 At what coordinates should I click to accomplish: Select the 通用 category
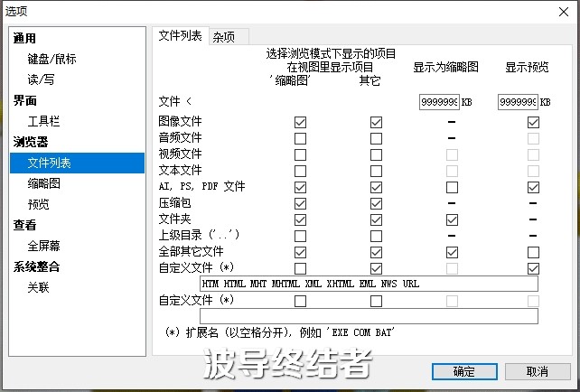tap(24, 38)
